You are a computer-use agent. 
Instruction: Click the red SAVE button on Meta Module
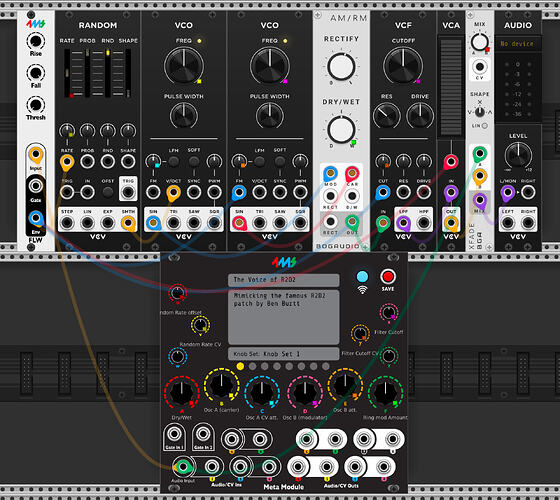point(388,276)
